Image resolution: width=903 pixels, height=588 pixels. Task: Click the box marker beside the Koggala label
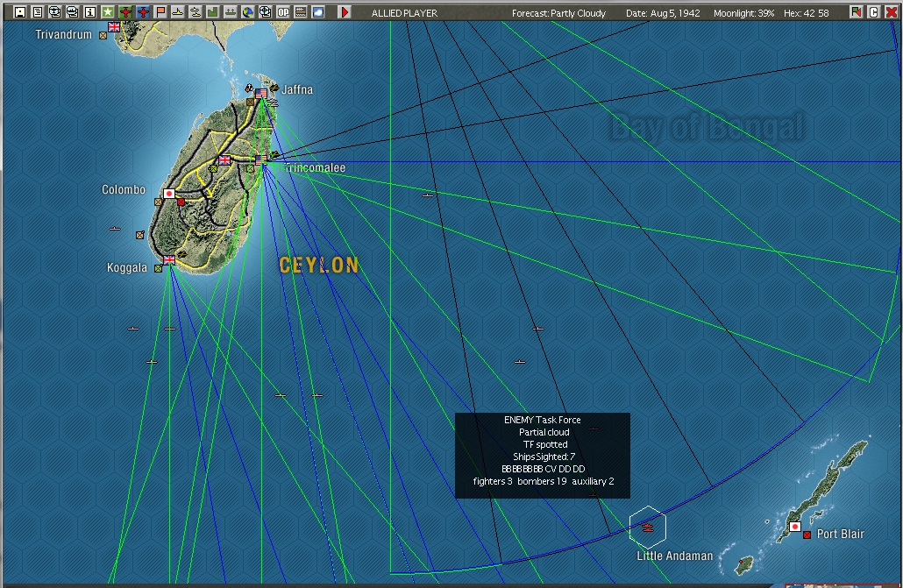tap(159, 268)
